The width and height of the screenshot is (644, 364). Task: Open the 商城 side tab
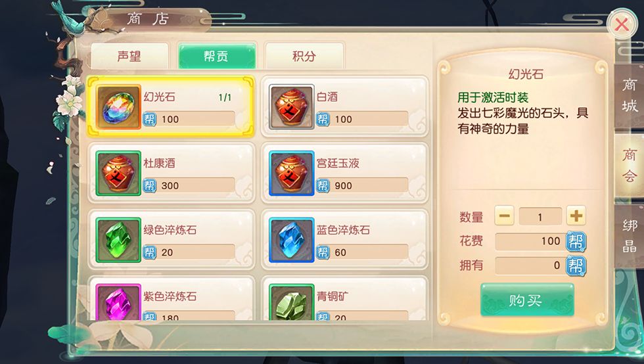629,96
